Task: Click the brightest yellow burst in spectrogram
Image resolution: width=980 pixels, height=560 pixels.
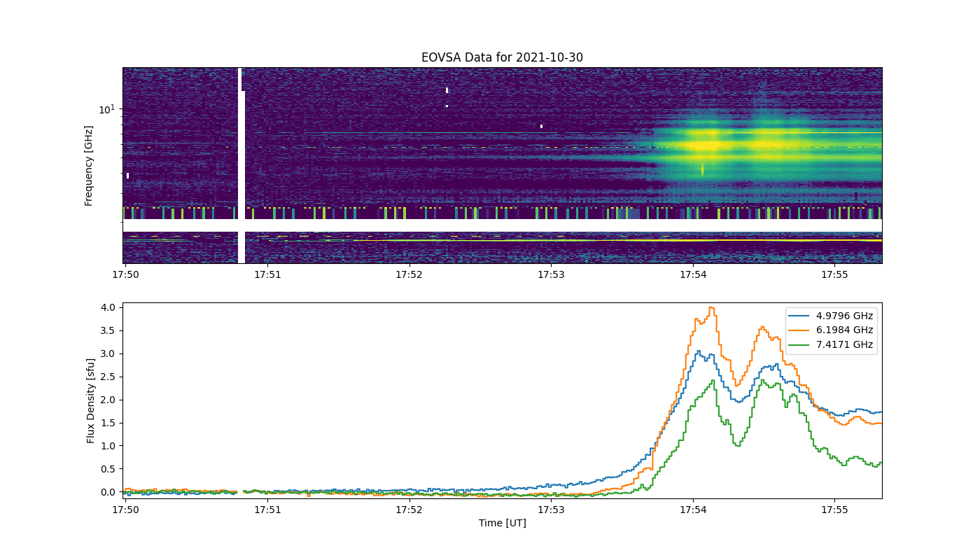Action: [706, 146]
